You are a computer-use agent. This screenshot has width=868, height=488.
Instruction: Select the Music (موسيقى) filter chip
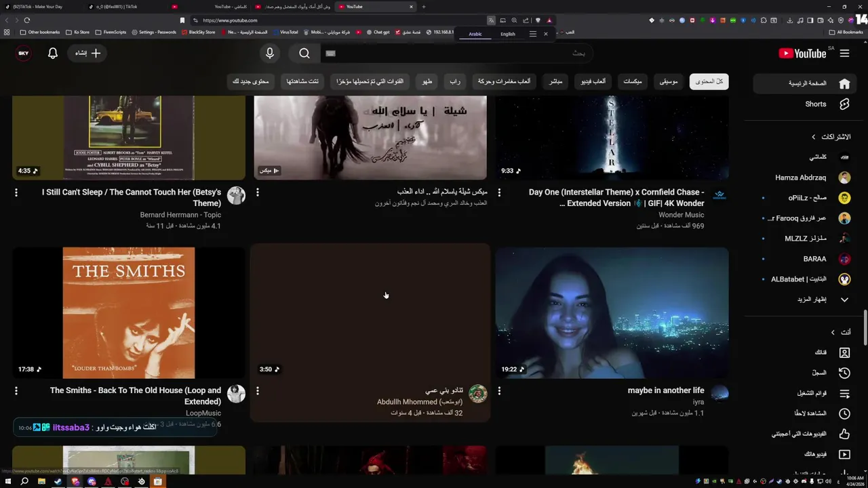669,81
